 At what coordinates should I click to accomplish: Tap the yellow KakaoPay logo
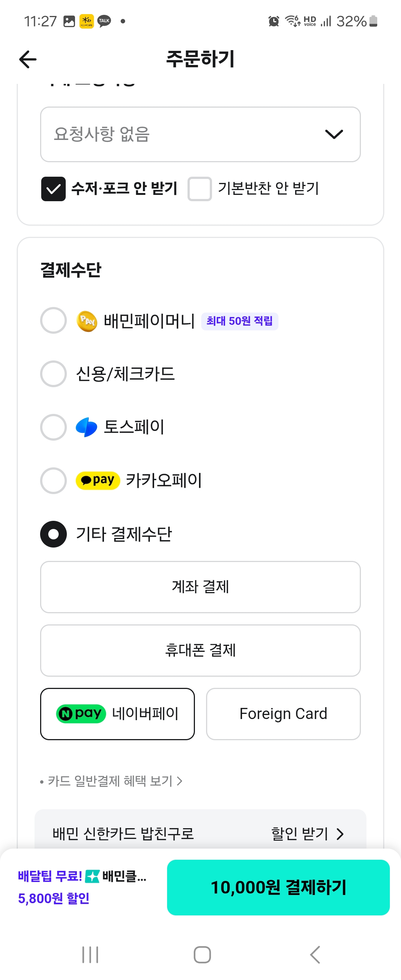pos(98,480)
